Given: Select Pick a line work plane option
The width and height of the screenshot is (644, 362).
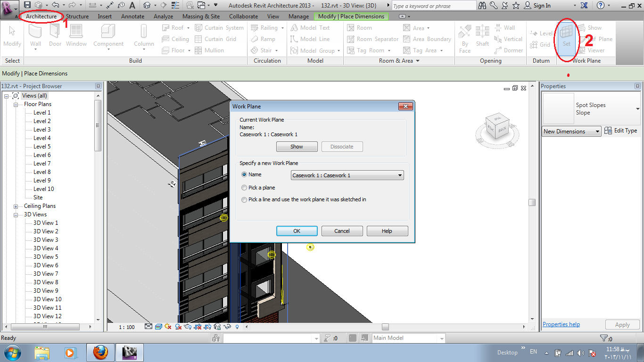Looking at the screenshot, I should (x=244, y=199).
